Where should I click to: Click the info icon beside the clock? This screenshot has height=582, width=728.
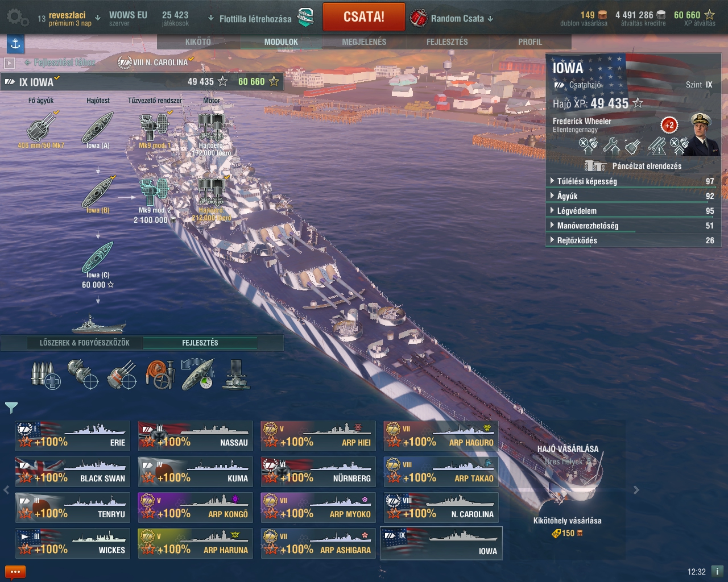coord(717,571)
